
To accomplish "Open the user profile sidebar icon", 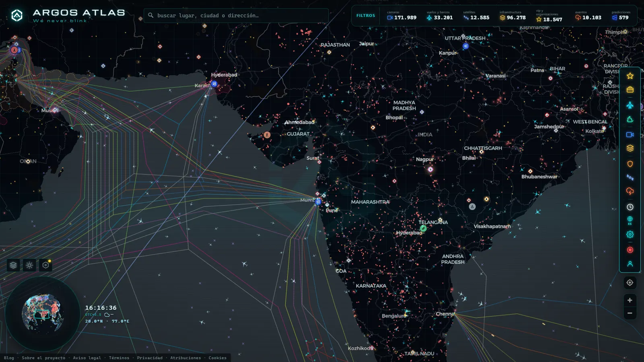I will (630, 264).
